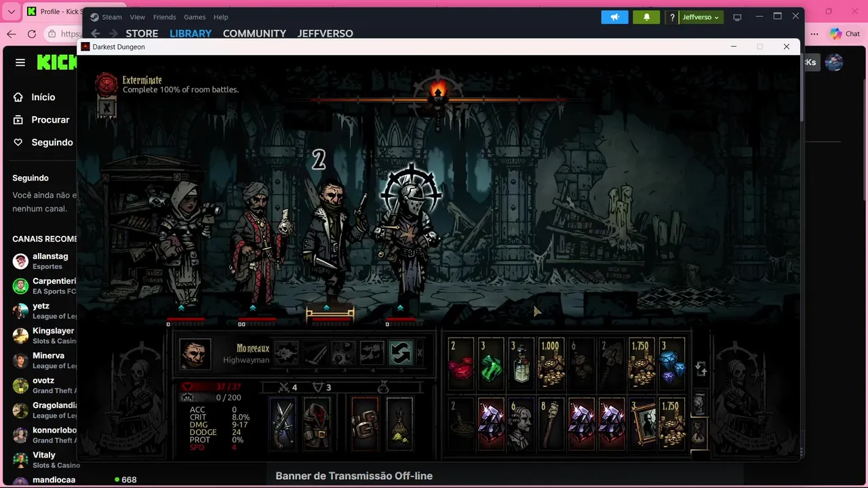Inspect the pouch trinket slot

(x=399, y=424)
